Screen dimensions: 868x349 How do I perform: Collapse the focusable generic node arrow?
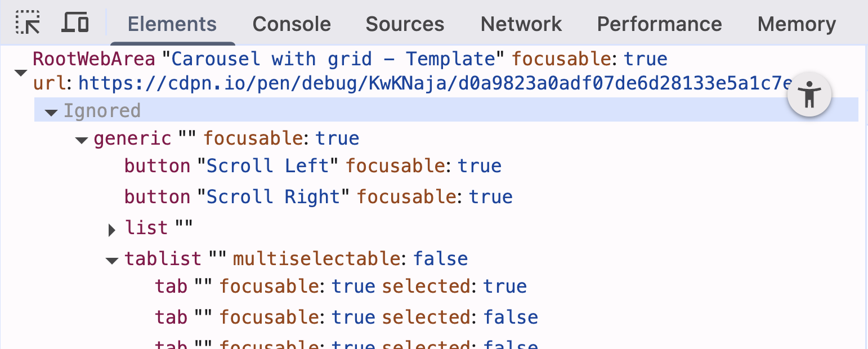tap(81, 140)
